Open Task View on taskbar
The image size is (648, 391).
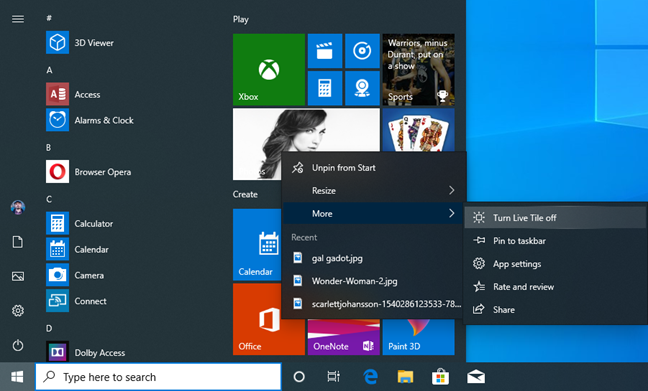click(334, 377)
